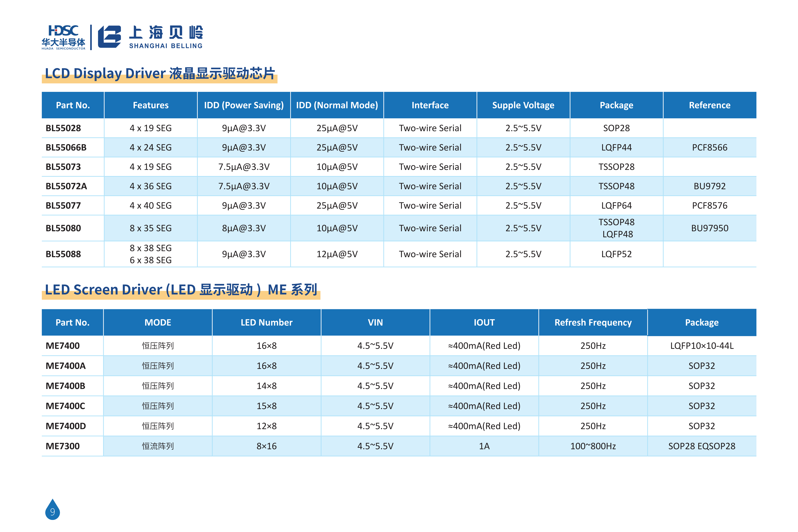Click the 8×16 LED number cell
This screenshot has height=532, width=798.
tap(267, 446)
